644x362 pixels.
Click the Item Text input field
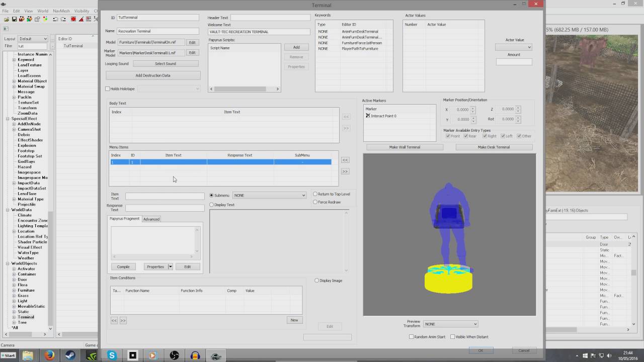[x=165, y=196]
